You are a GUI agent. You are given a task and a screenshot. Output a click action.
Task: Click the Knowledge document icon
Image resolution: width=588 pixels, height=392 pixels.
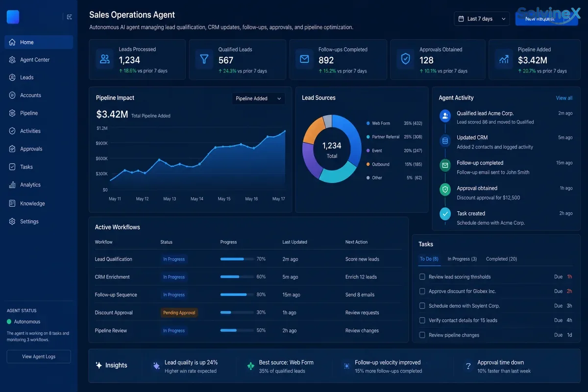(12, 203)
